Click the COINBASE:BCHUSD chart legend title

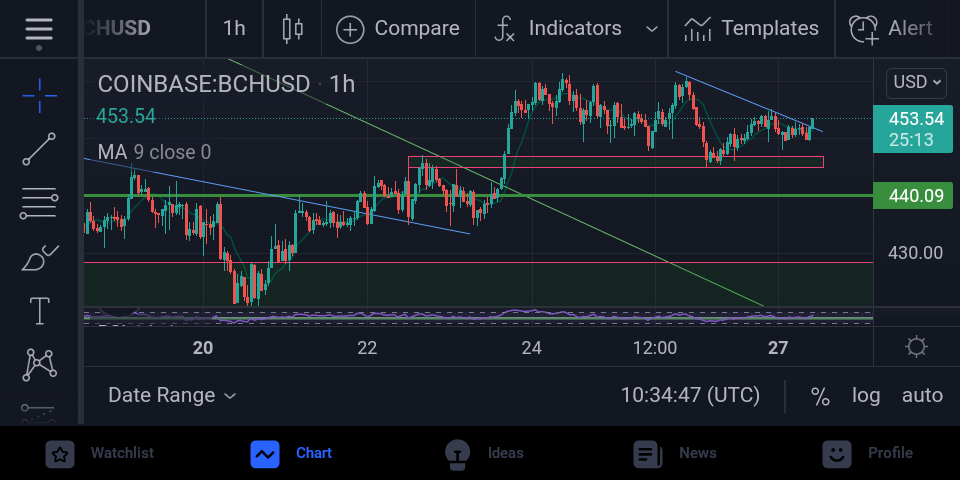(226, 84)
